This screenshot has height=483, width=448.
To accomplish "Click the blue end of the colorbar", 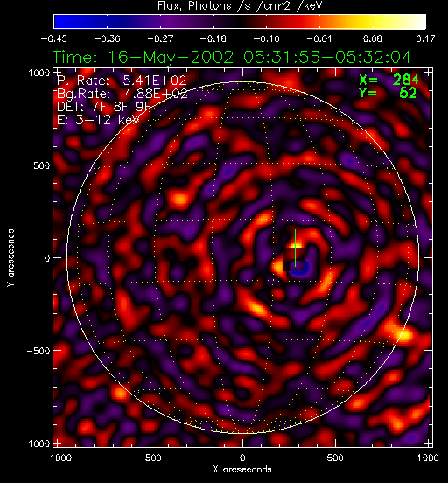I will [61, 22].
